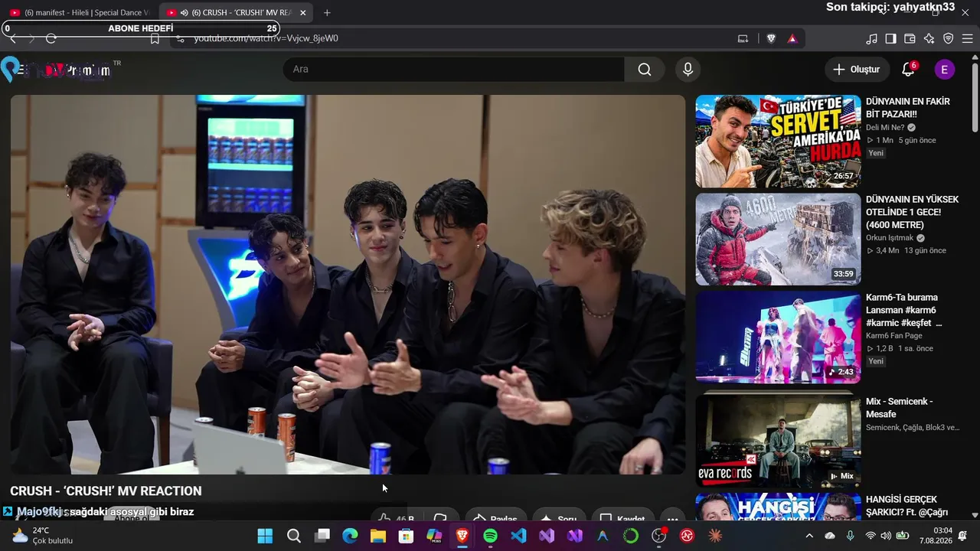Click the YouTube 'Ara' search field
This screenshot has width=980, height=551.
point(454,69)
